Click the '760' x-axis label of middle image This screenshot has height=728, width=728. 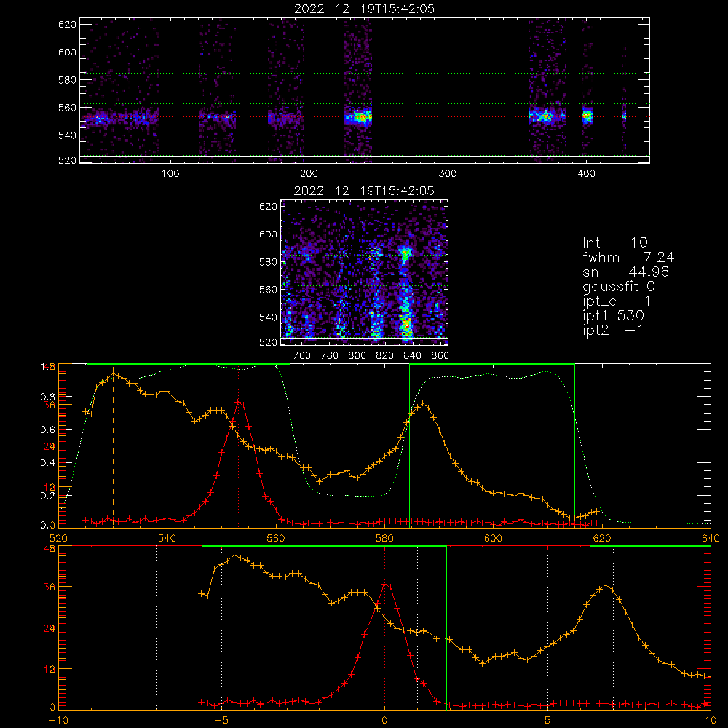(302, 356)
